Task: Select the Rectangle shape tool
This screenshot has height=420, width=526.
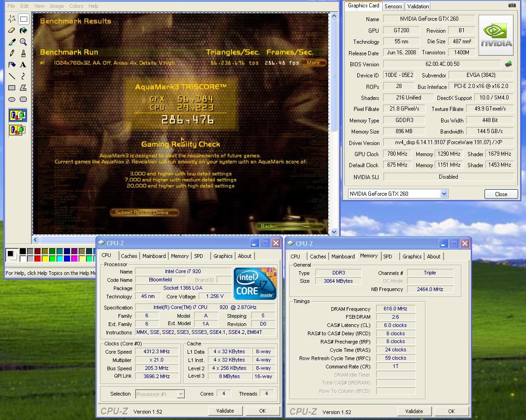Action: (x=12, y=87)
